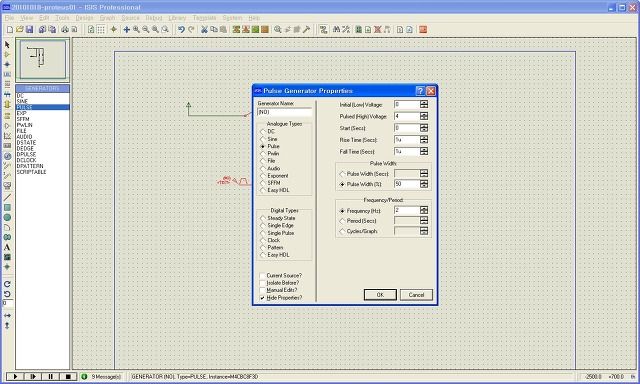
Task: Enable the Current Source? checkbox
Action: 262,275
